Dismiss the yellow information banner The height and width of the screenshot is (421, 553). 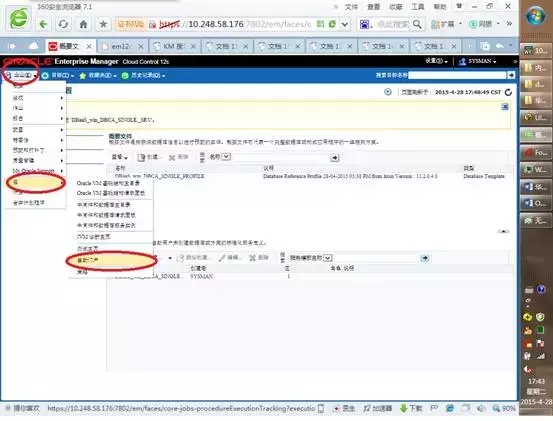[x=505, y=106]
